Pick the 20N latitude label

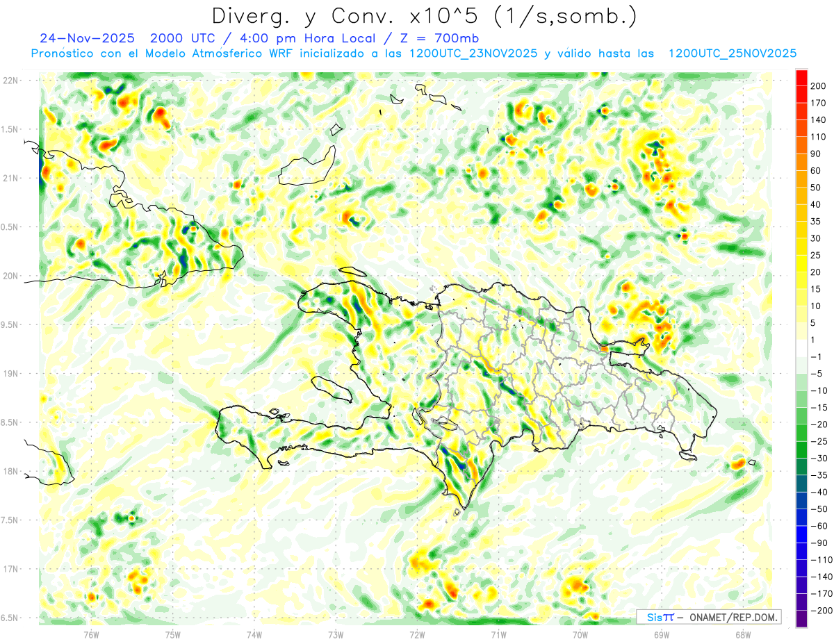point(10,276)
